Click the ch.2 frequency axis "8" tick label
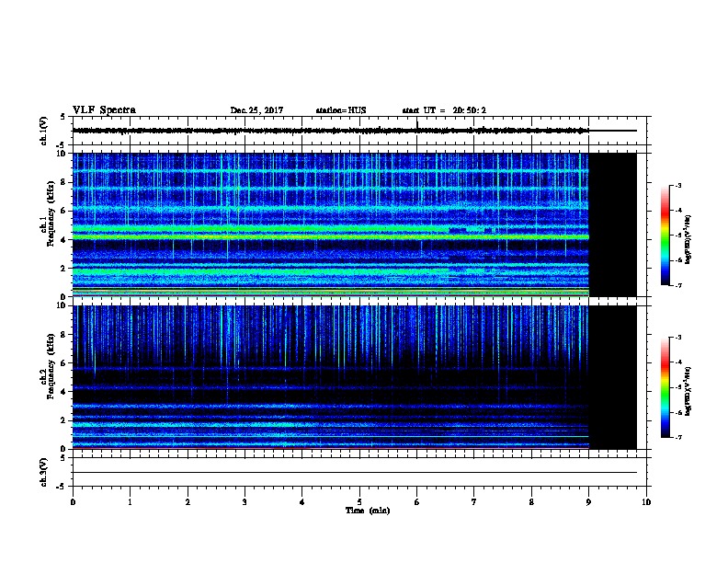728x563 pixels. [x=64, y=335]
